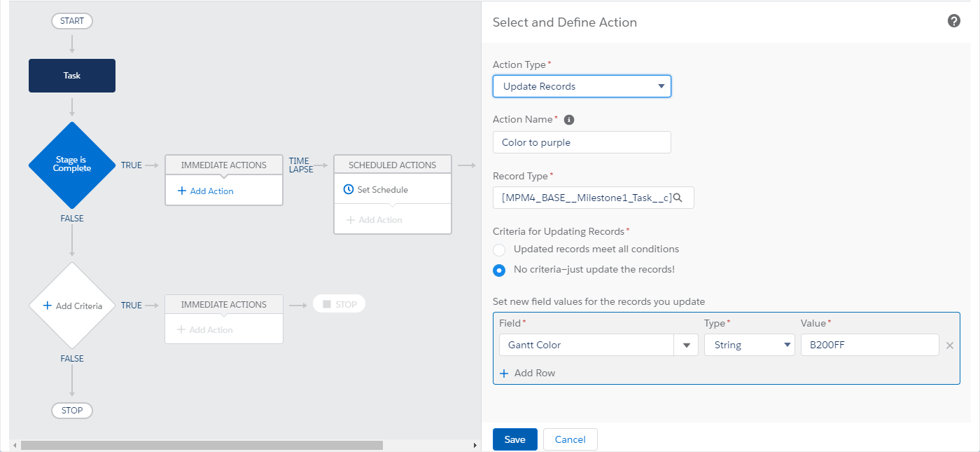Save the action
This screenshot has width=980, height=452.
pyautogui.click(x=514, y=439)
